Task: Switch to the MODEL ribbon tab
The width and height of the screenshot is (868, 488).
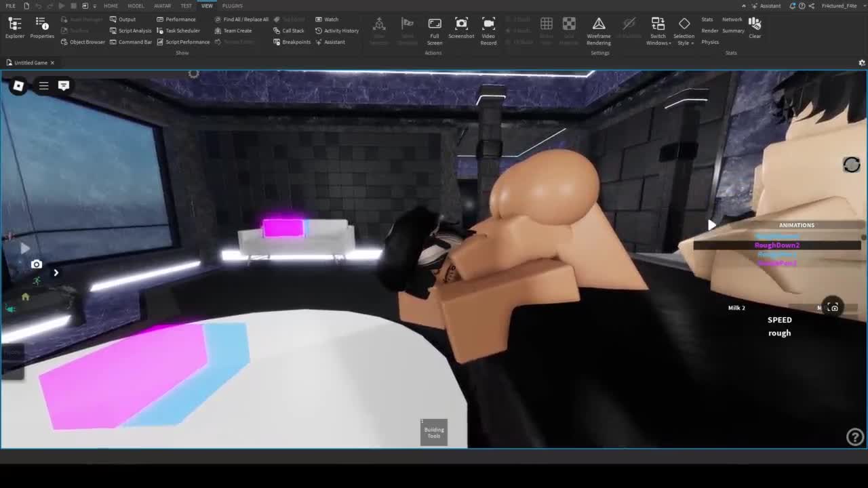Action: (x=136, y=6)
